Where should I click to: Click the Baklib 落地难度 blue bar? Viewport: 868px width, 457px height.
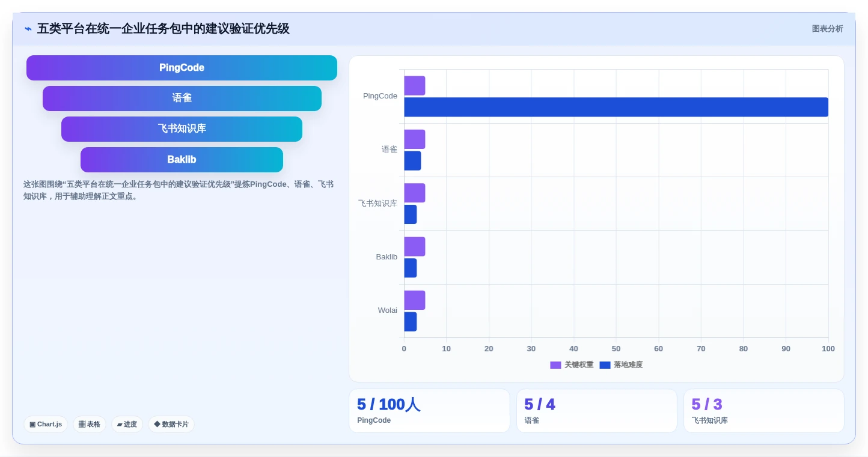(411, 268)
